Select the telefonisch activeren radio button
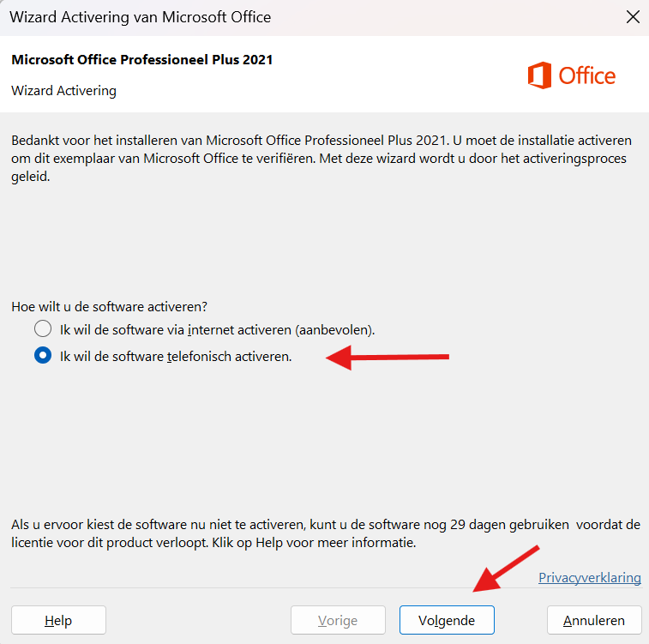The width and height of the screenshot is (649, 644). (x=43, y=357)
